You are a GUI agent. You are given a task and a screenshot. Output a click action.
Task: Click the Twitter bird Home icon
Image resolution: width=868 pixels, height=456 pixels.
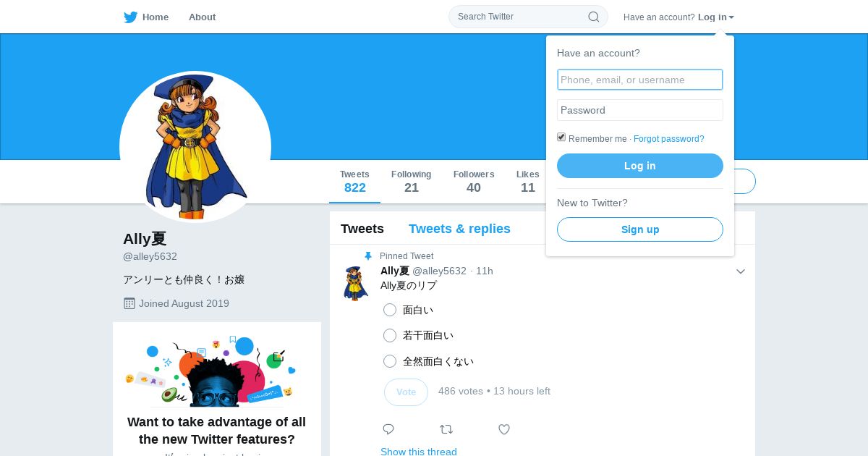pos(131,17)
